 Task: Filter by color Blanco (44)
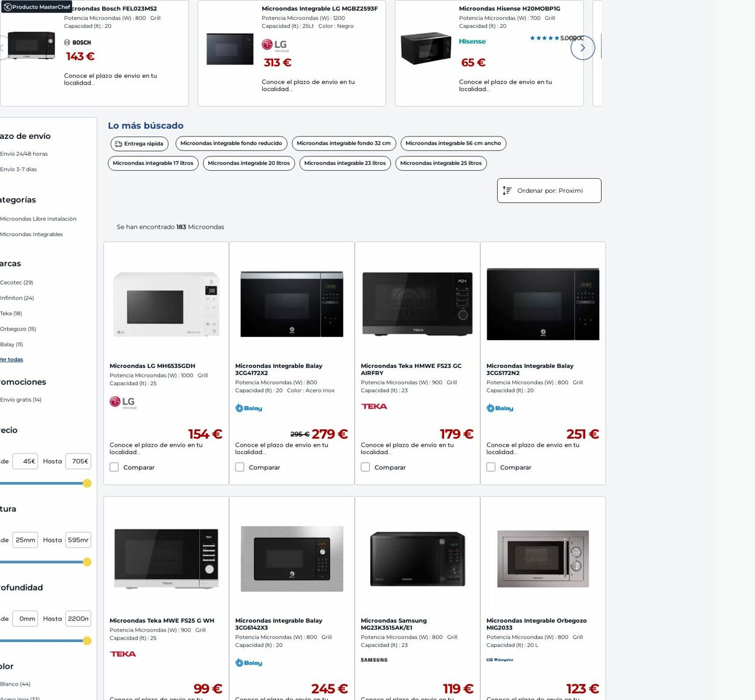(x=16, y=684)
